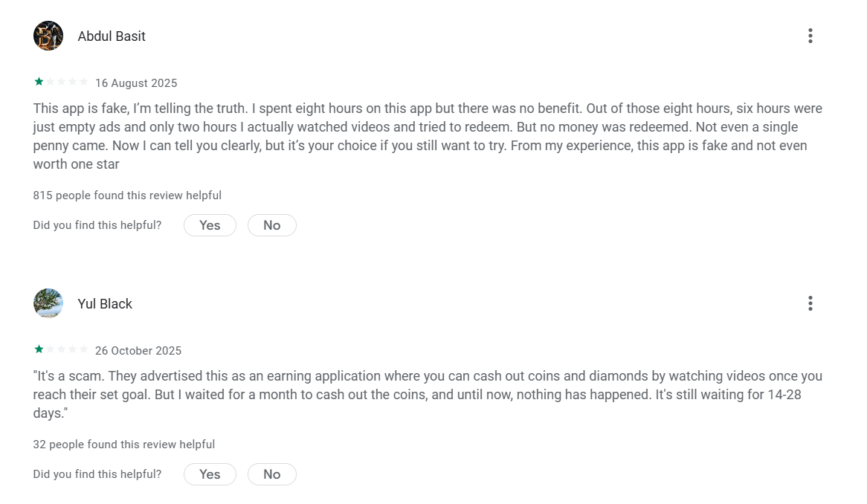The width and height of the screenshot is (867, 504).
Task: Click the 16 August 2025 review date
Action: pos(136,83)
